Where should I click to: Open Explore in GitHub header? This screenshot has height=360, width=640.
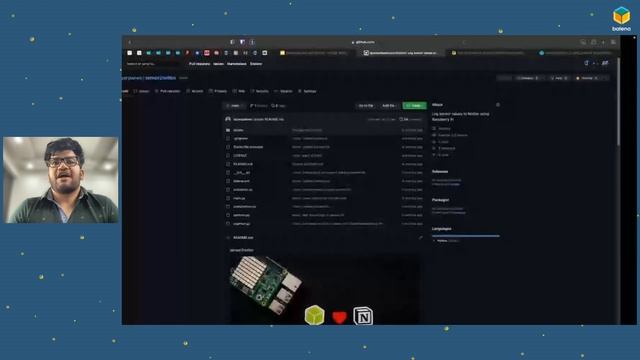(x=256, y=64)
